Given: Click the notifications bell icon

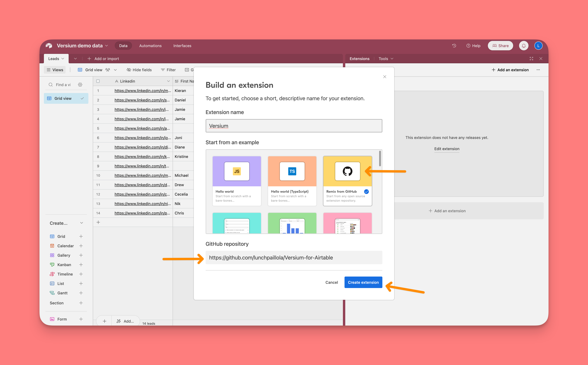Looking at the screenshot, I should coord(523,46).
